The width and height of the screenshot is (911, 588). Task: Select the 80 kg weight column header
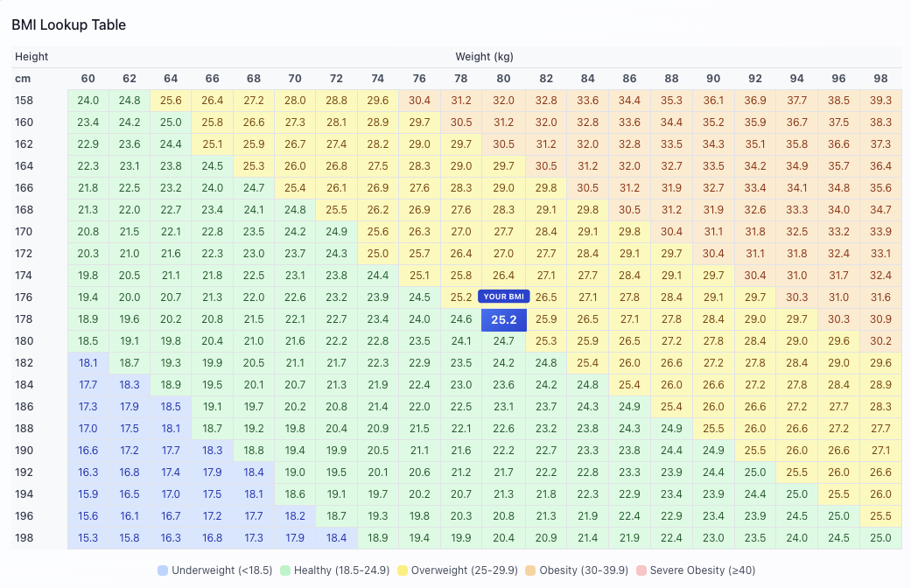502,78
